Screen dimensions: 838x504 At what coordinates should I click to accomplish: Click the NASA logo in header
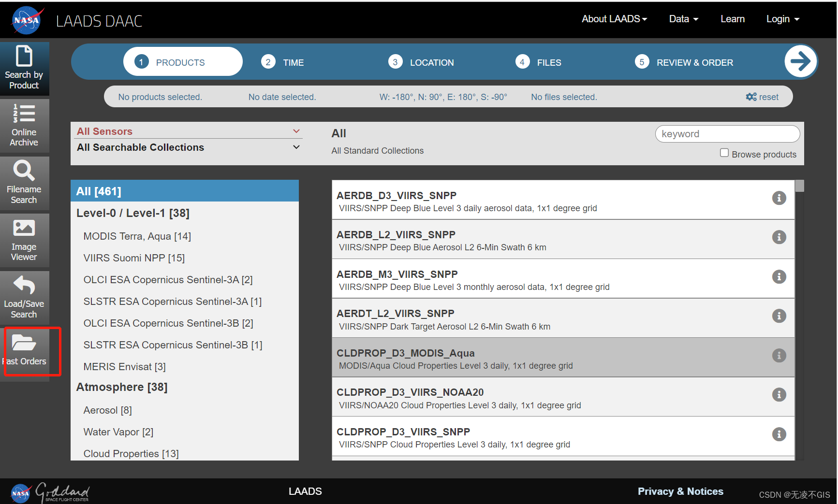(x=27, y=20)
